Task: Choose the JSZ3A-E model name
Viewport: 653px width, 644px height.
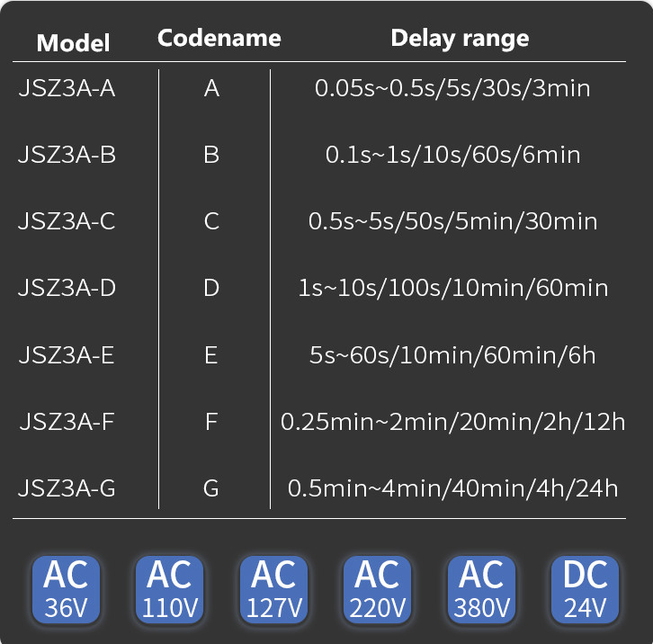Action: coord(67,355)
